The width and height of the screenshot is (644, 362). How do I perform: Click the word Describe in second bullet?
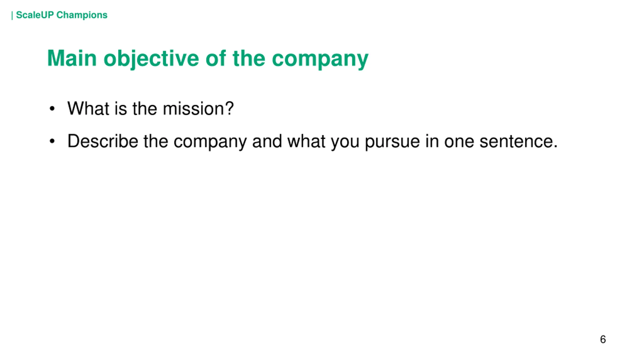click(x=103, y=141)
